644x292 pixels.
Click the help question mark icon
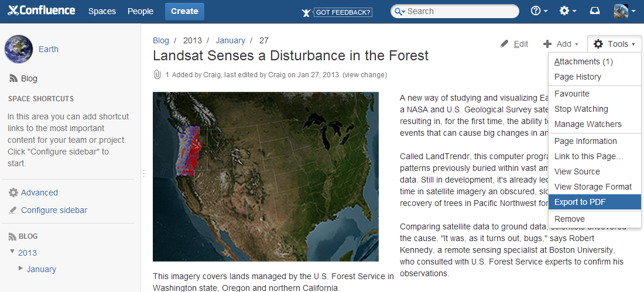click(x=536, y=11)
